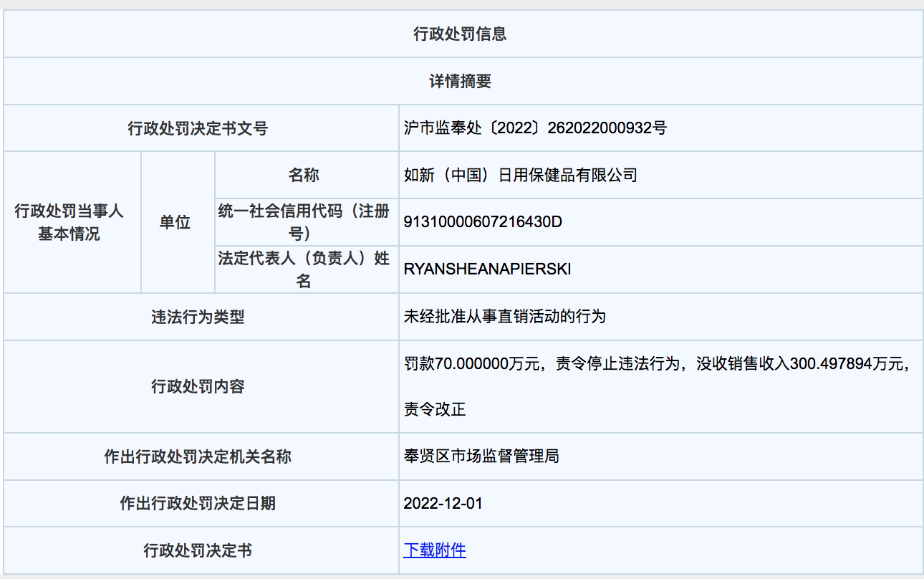Click the 作出行政处罚决定日期 label
The height and width of the screenshot is (579, 924).
(x=198, y=504)
